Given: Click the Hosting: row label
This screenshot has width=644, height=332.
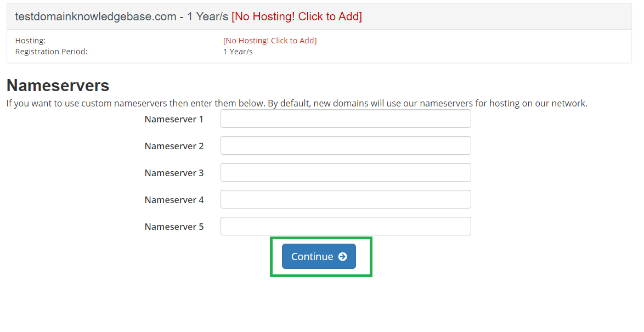Looking at the screenshot, I should pos(30,41).
